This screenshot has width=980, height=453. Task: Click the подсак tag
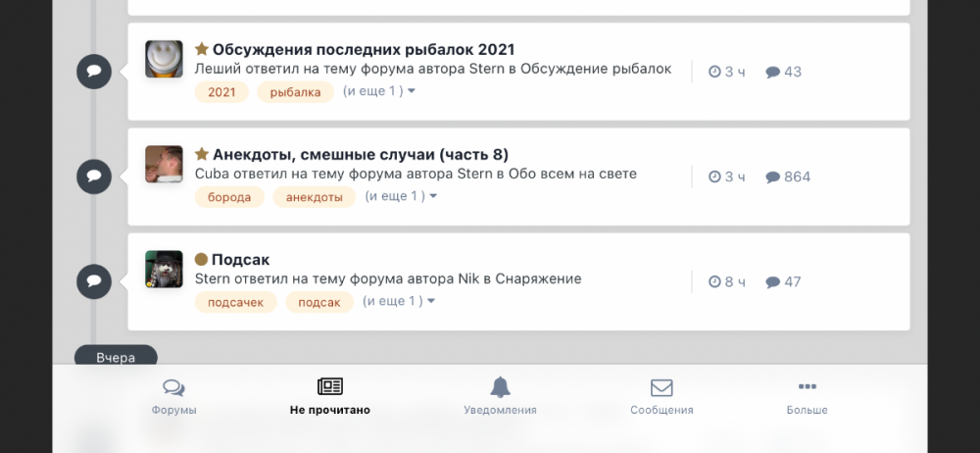[319, 302]
